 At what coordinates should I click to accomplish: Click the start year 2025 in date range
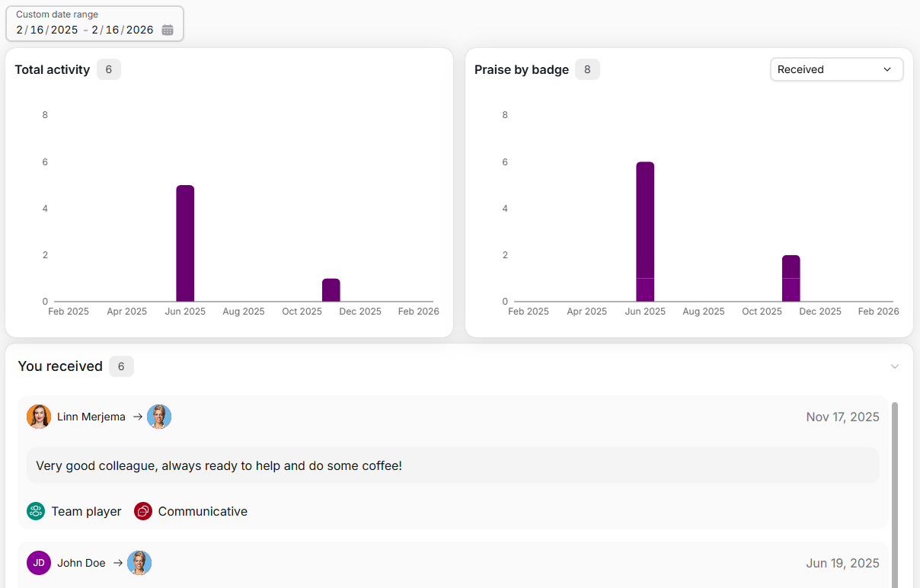tap(64, 30)
